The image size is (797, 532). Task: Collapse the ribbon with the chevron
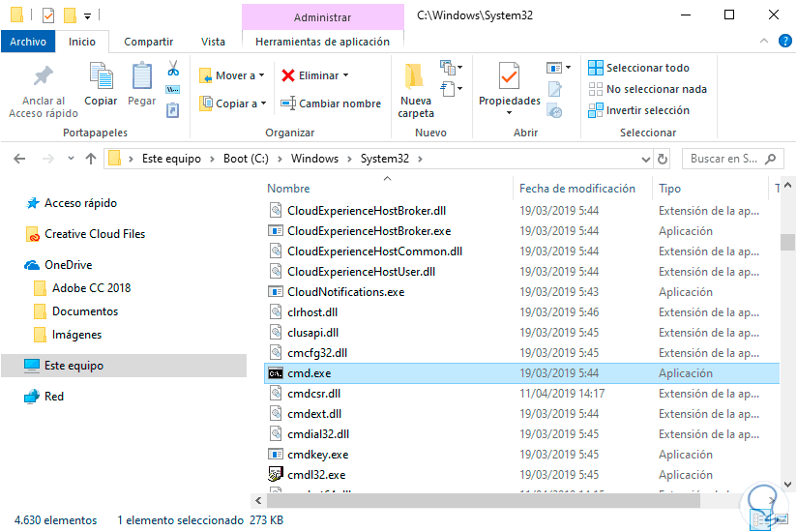click(763, 42)
